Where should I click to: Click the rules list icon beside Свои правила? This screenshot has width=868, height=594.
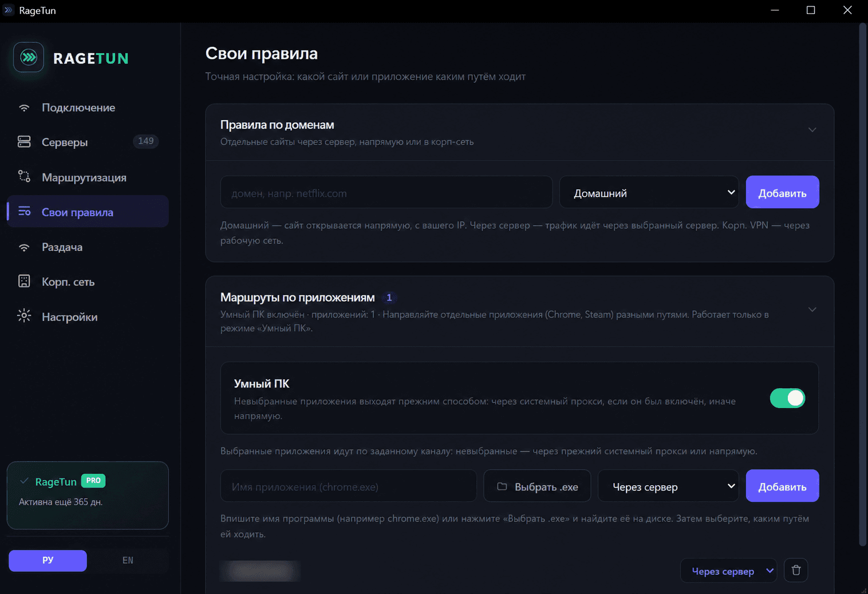tap(24, 212)
